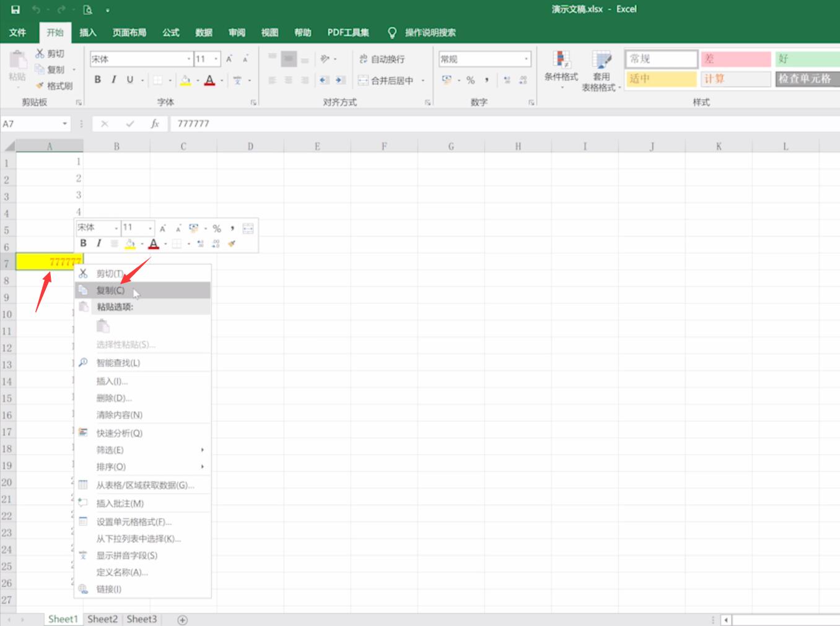Click the ribbon font color A icon
The height and width of the screenshot is (626, 840).
pos(209,80)
